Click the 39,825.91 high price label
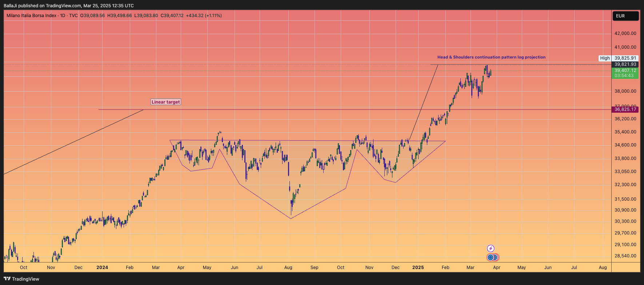The height and width of the screenshot is (285, 644). click(625, 58)
